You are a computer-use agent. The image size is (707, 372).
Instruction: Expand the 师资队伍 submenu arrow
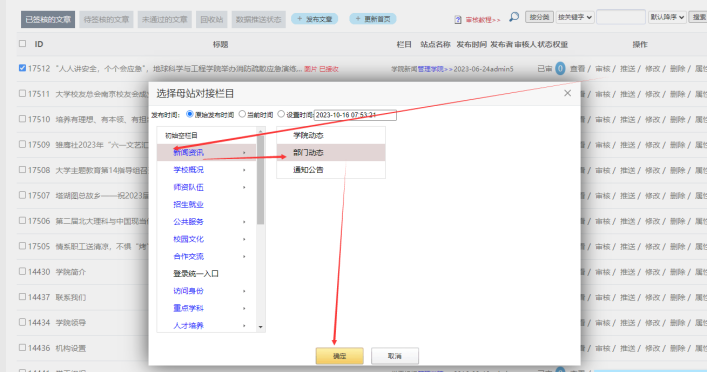[x=244, y=187]
